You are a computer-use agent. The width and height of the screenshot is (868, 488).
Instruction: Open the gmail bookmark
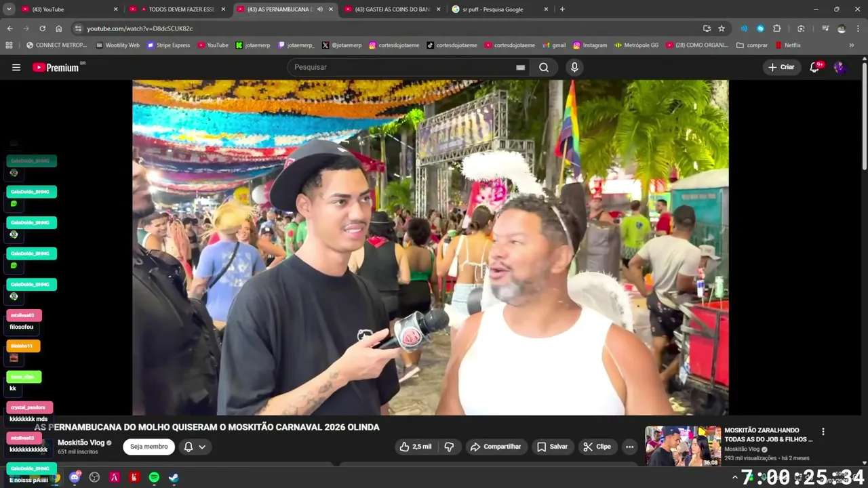pos(554,45)
